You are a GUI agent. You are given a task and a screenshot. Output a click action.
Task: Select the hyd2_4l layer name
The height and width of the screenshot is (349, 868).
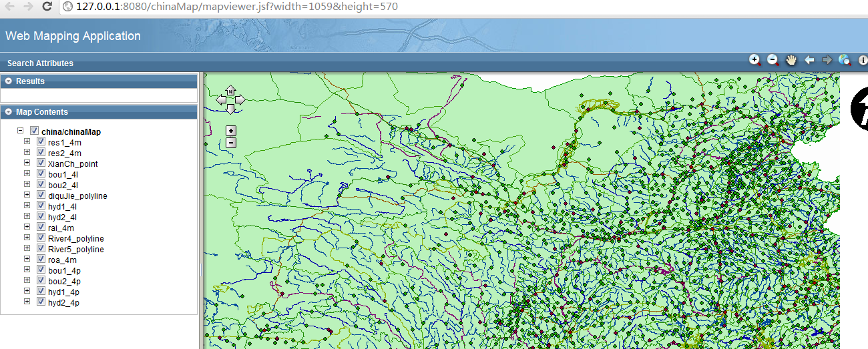63,218
